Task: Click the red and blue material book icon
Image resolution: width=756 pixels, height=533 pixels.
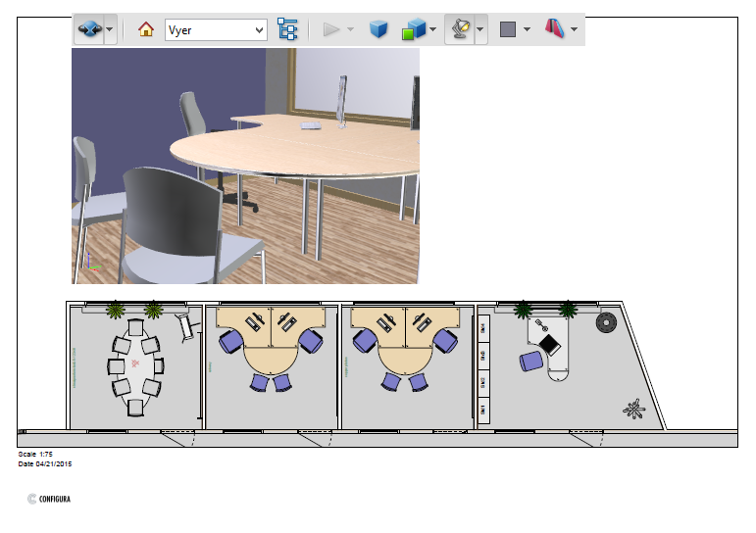Action: tap(555, 29)
